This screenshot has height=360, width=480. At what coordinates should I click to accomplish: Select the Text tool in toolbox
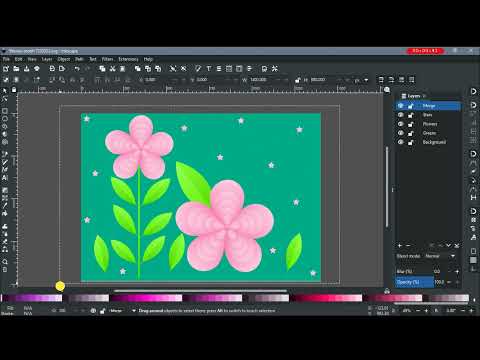coord(5,178)
